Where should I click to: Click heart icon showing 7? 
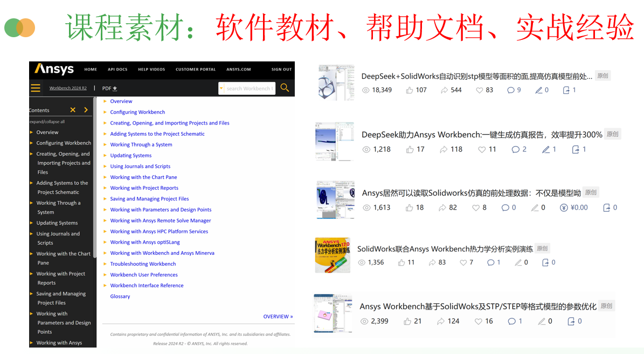point(463,262)
